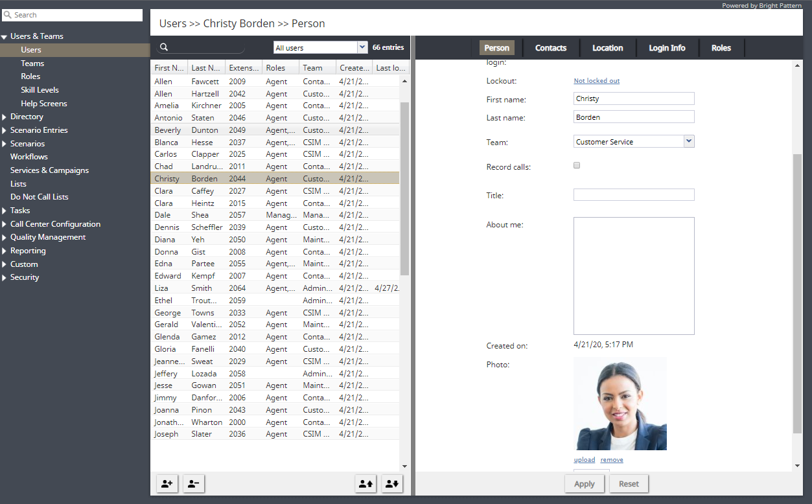Expand the Custom section
The width and height of the screenshot is (812, 504).
pos(5,264)
